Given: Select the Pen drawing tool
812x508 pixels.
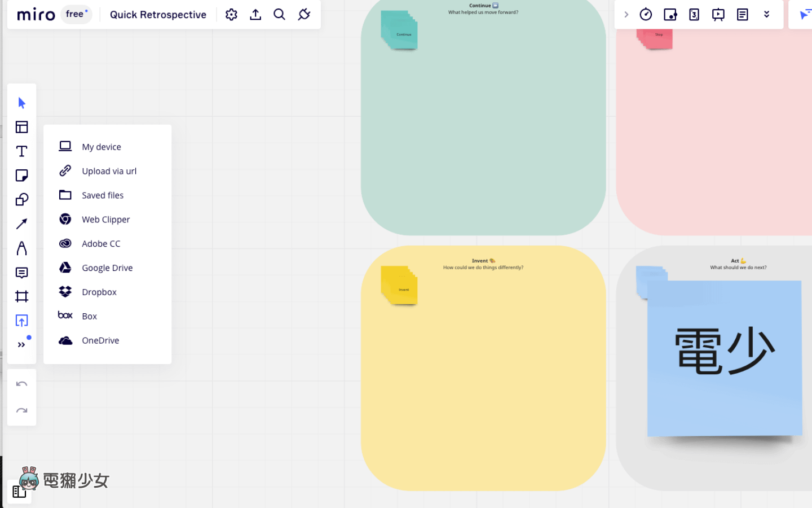Looking at the screenshot, I should click(21, 248).
